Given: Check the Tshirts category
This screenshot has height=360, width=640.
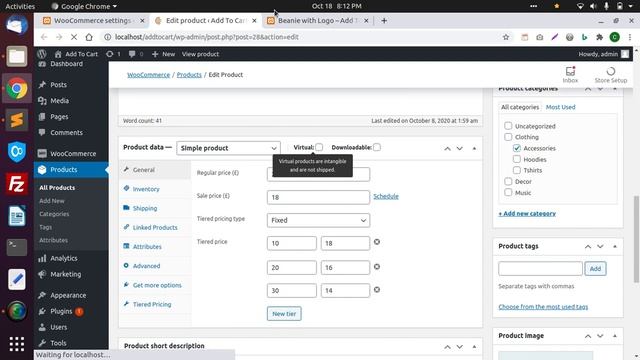Looking at the screenshot, I should [x=517, y=170].
